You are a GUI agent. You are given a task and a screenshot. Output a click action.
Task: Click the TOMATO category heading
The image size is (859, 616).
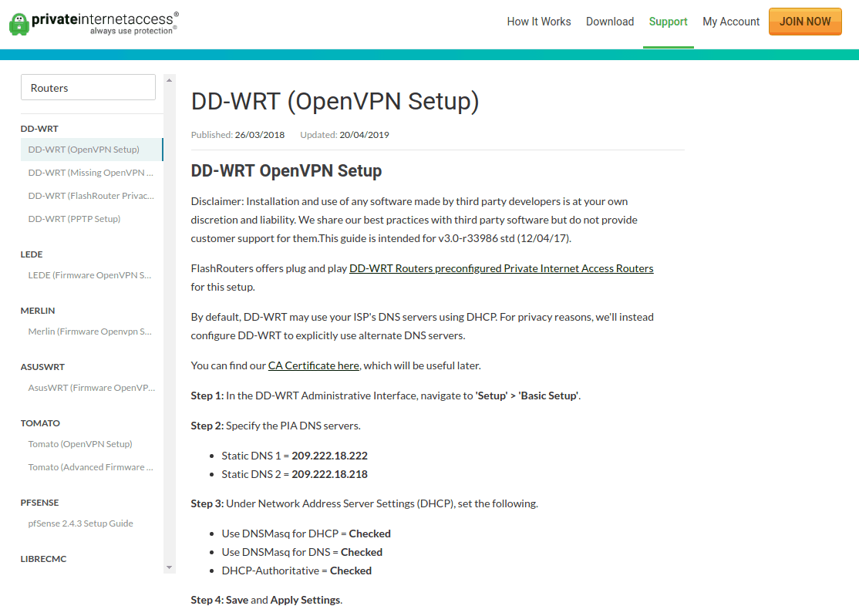pyautogui.click(x=40, y=423)
